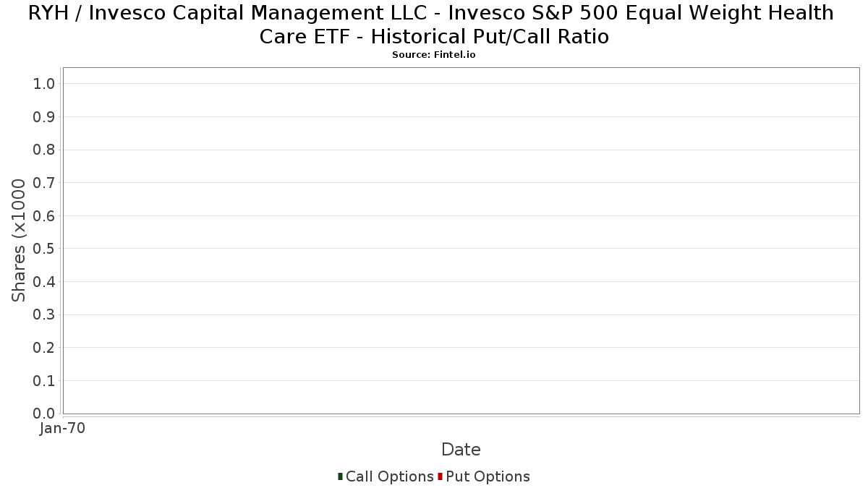Click the chart title text

click(x=434, y=25)
